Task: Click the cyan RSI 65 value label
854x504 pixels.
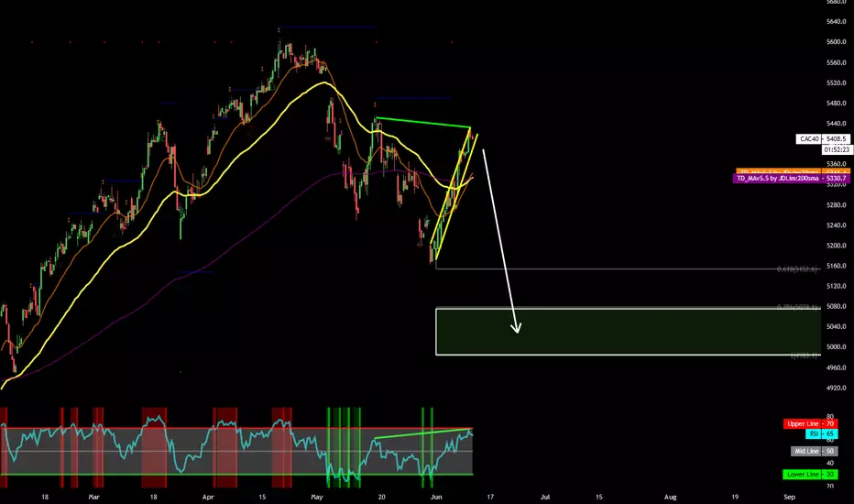Action: tap(821, 434)
